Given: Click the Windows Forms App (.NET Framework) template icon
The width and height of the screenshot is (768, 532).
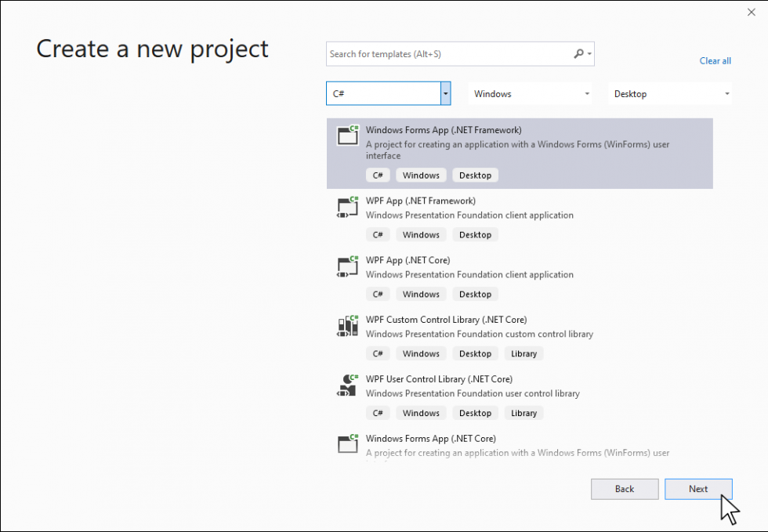Looking at the screenshot, I should pos(347,136).
